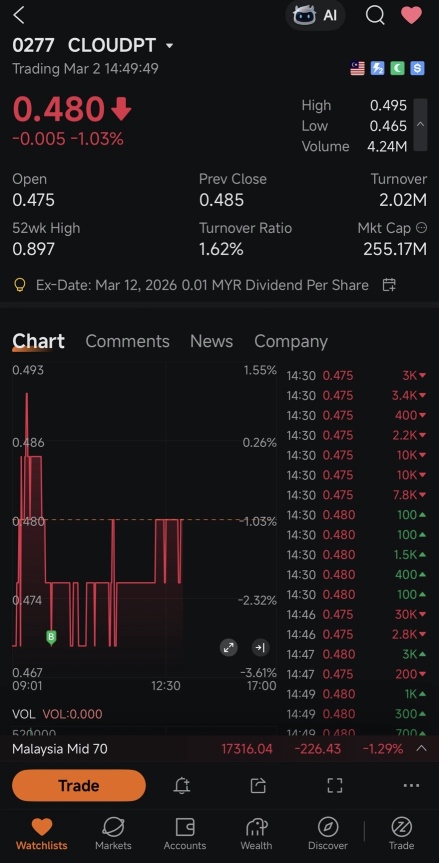Image resolution: width=439 pixels, height=863 pixels.
Task: Open the three-dot more menu
Action: [411, 785]
